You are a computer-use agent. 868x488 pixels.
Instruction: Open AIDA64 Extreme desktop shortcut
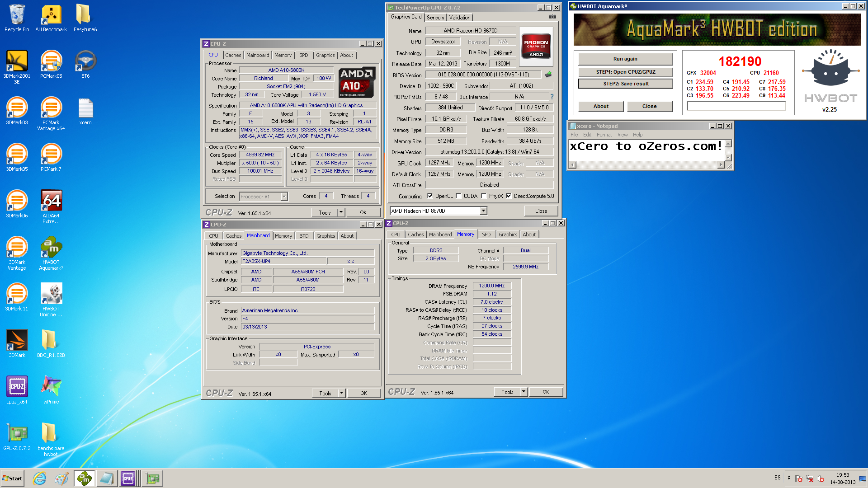click(x=51, y=206)
